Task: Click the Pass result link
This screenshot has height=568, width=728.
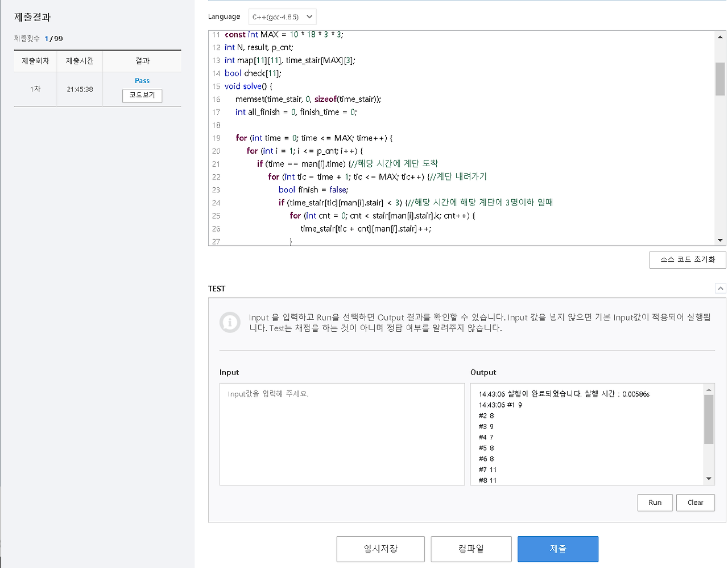Action: click(142, 80)
